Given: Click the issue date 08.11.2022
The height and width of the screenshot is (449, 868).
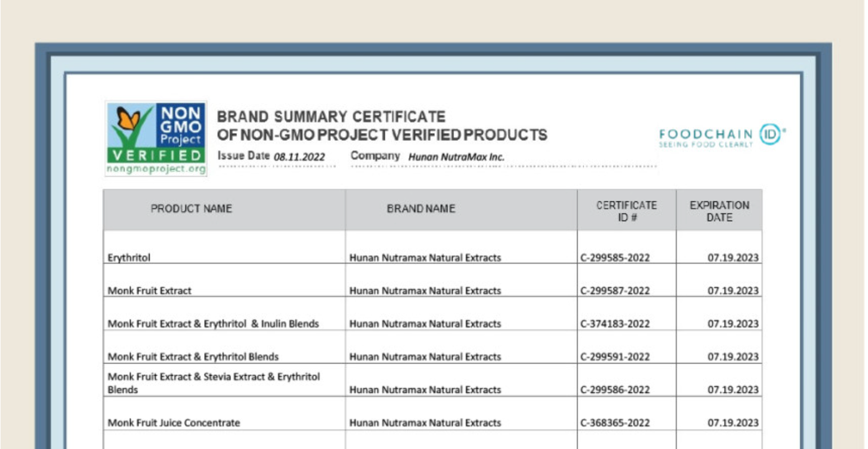Looking at the screenshot, I should (299, 157).
